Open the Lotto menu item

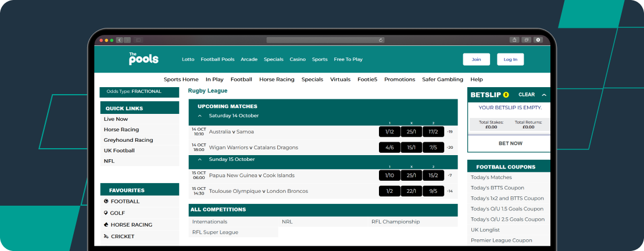tap(188, 59)
